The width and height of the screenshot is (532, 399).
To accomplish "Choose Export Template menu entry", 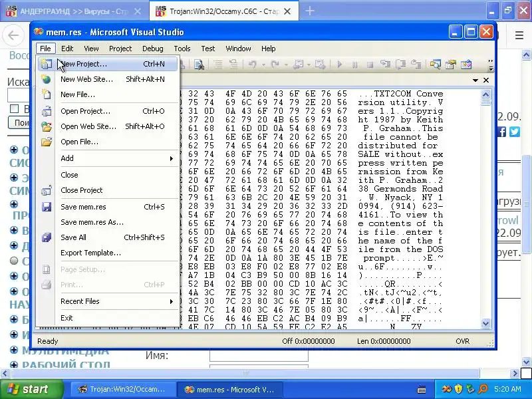I will (x=107, y=253).
